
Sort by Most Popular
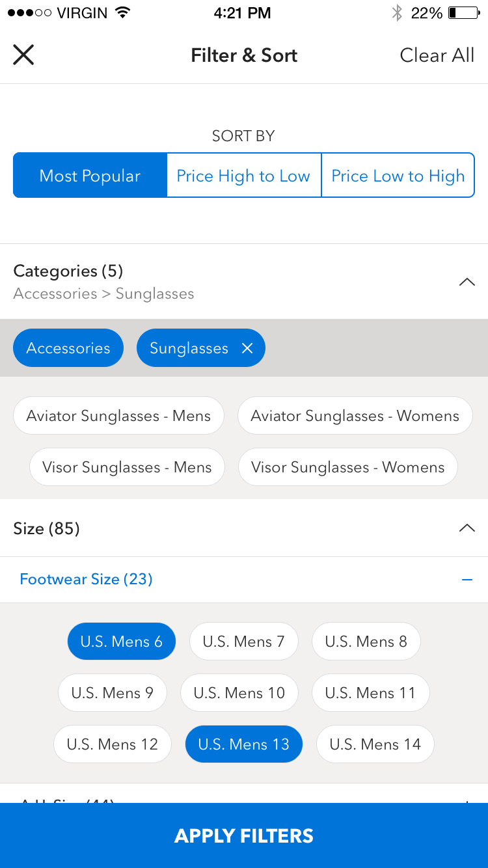pyautogui.click(x=90, y=176)
